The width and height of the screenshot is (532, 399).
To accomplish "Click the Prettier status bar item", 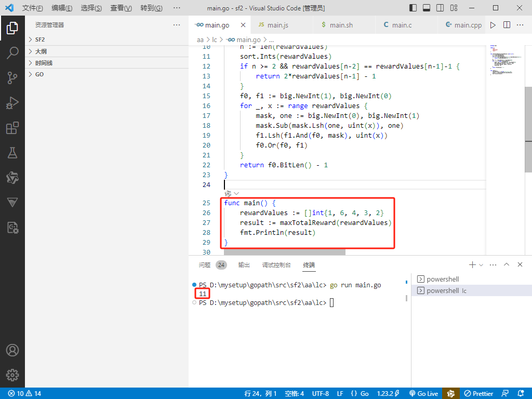I will click(x=478, y=394).
